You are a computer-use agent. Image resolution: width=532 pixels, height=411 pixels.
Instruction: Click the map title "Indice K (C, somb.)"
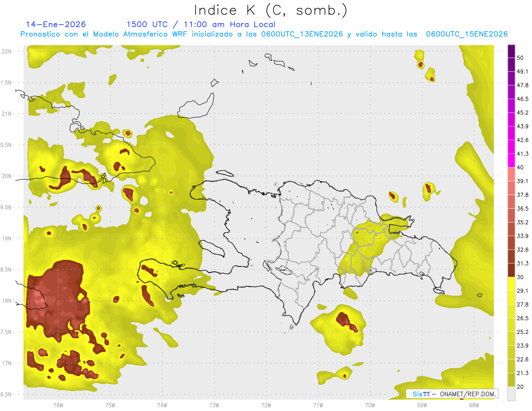tap(270, 10)
